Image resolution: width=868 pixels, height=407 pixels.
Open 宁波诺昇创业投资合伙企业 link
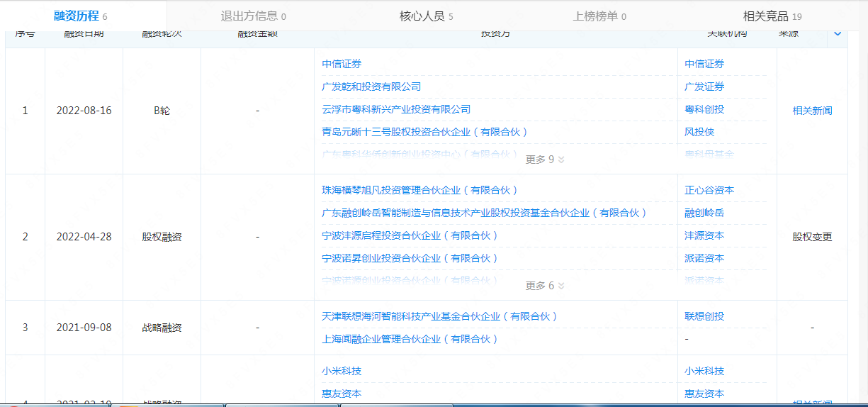(410, 258)
